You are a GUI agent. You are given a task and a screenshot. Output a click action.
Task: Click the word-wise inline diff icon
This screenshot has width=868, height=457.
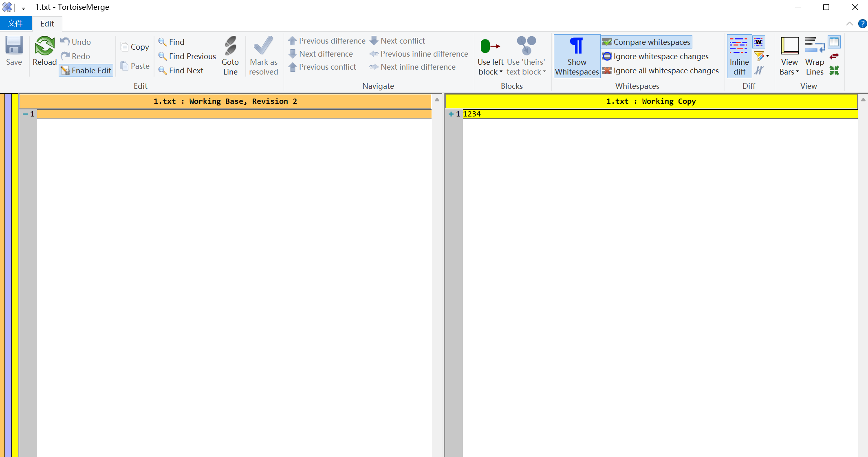[x=758, y=42]
